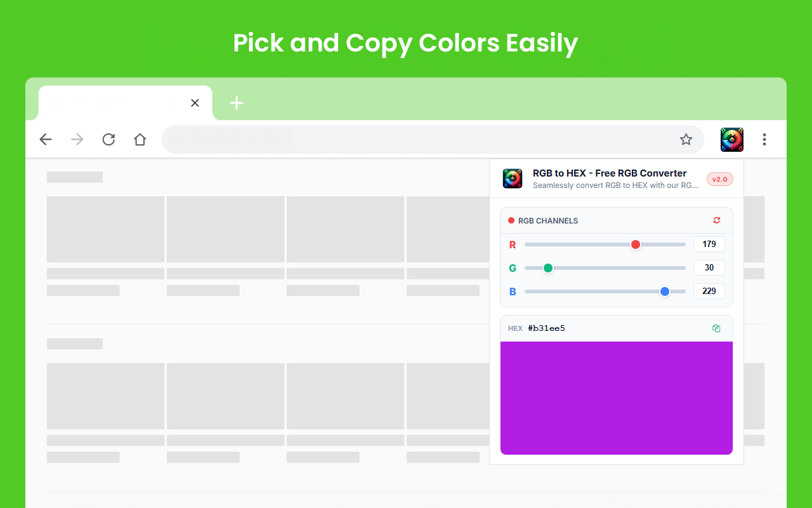Adjust the green G channel slider
This screenshot has width=812, height=508.
pyautogui.click(x=605, y=268)
